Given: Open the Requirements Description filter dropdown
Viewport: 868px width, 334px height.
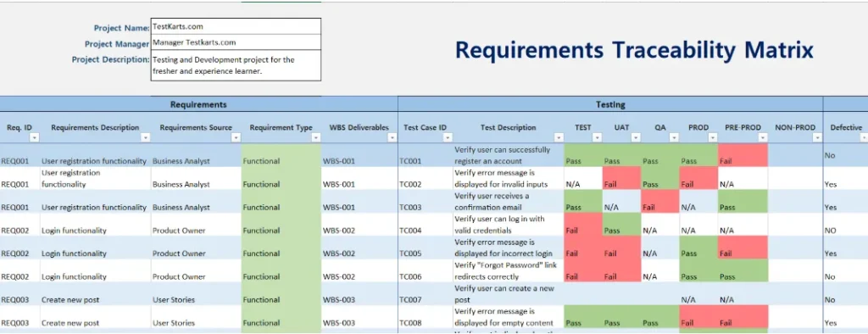Looking at the screenshot, I should coord(146,137).
